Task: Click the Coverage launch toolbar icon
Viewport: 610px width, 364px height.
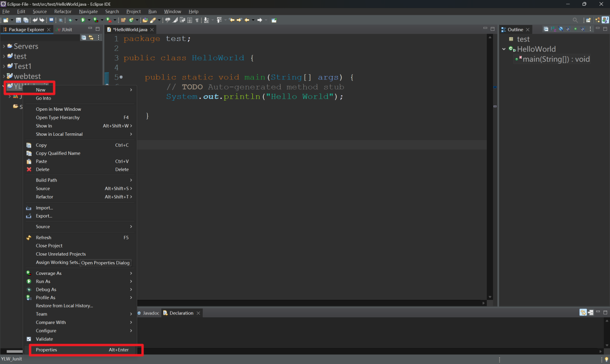Action: coord(95,20)
